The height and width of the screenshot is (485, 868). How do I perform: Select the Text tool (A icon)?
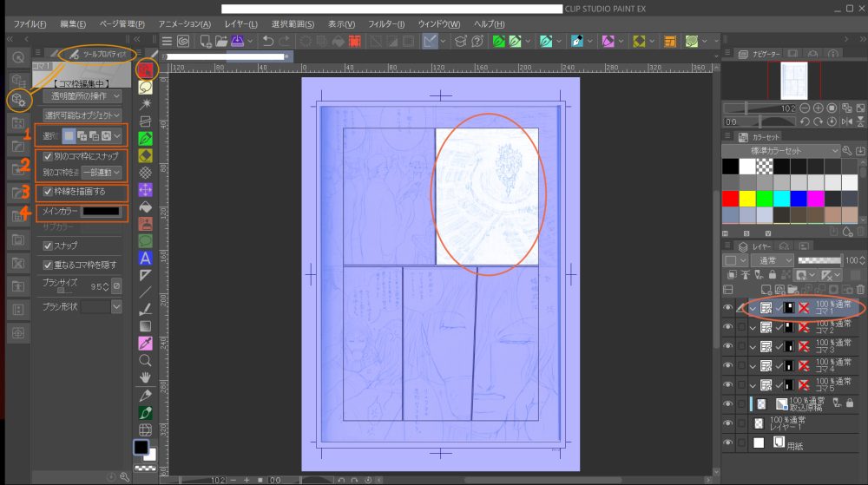[146, 258]
